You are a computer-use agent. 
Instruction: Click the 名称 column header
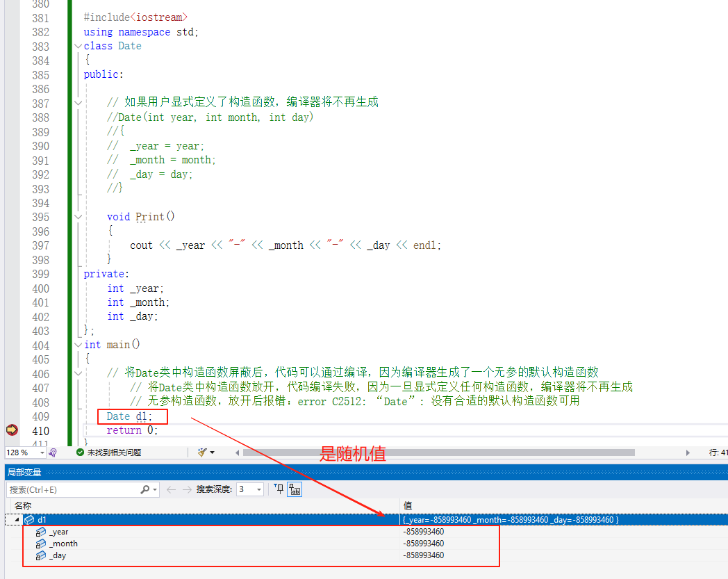tap(23, 505)
